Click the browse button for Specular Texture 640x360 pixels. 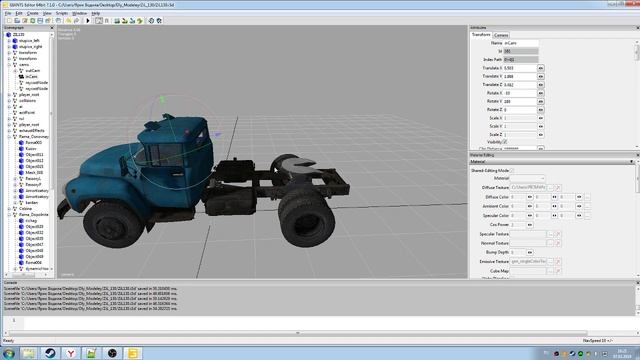pos(551,234)
